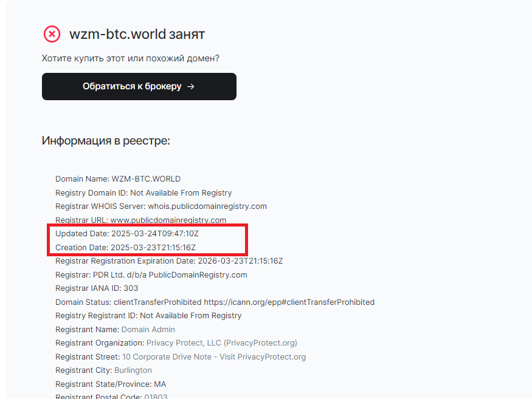The height and width of the screenshot is (399, 532).
Task: Select the 'Registry Registrant ID' line
Action: 148,316
